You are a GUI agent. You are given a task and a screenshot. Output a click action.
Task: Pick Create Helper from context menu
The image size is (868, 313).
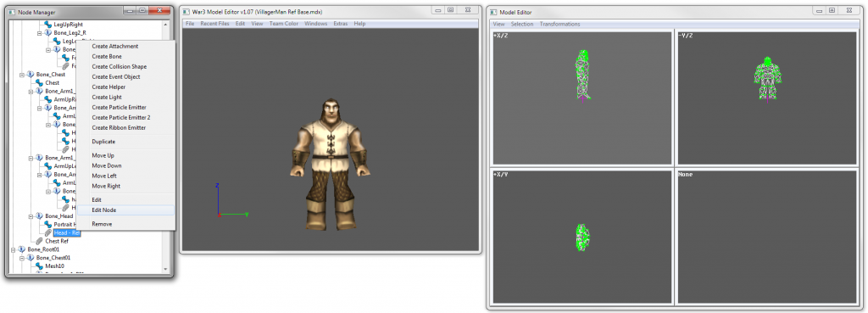[108, 87]
